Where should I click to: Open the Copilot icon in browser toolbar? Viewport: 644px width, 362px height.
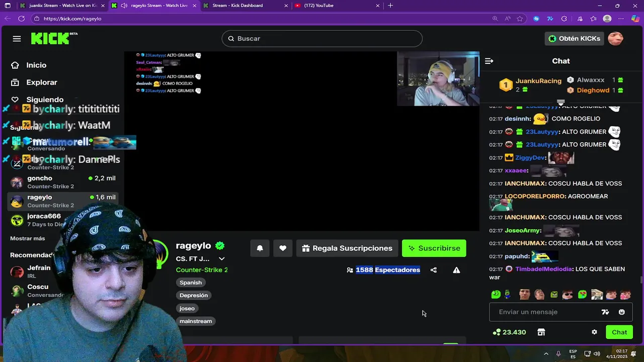[635, 19]
